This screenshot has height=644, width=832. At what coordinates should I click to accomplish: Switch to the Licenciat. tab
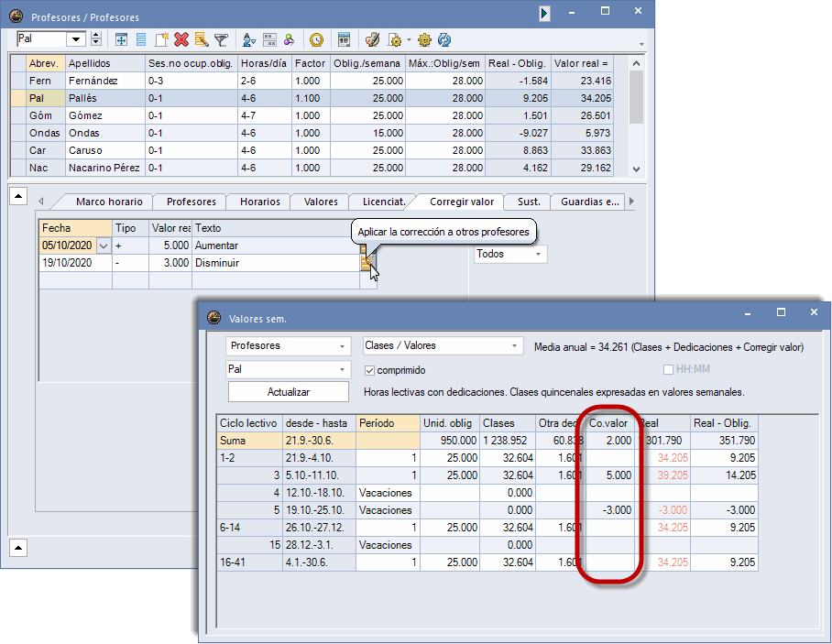click(x=384, y=202)
